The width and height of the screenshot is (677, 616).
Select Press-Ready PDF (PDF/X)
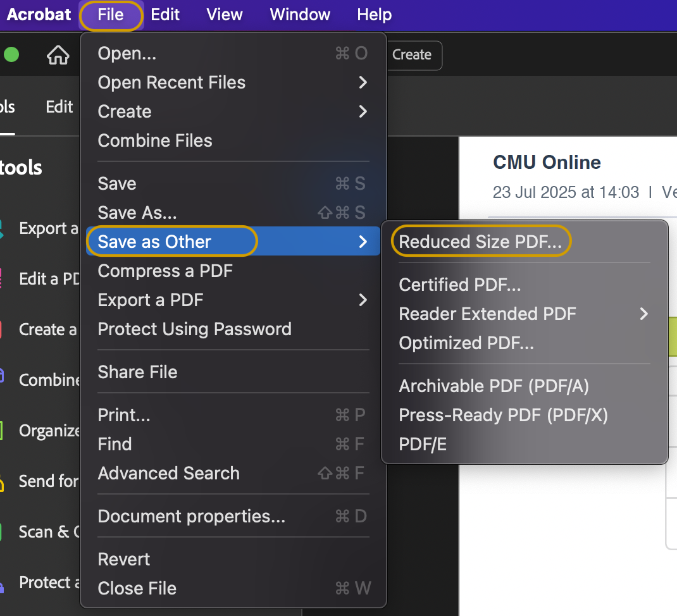coord(503,415)
